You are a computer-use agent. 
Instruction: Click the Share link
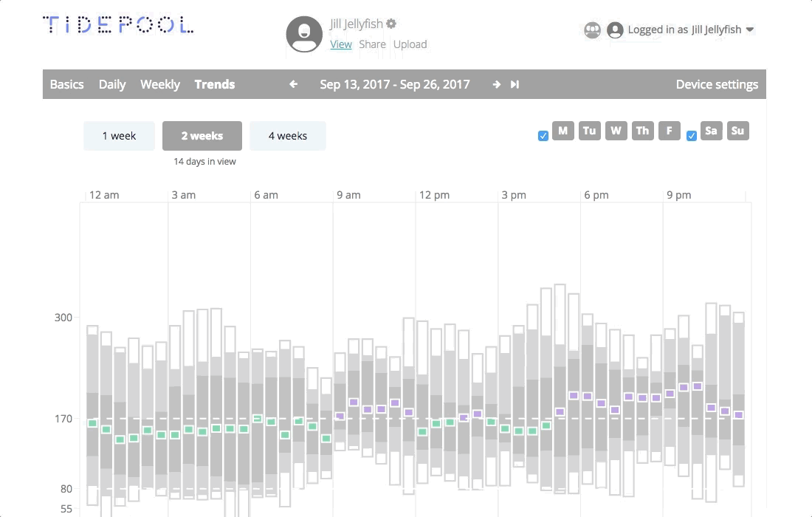(372, 44)
